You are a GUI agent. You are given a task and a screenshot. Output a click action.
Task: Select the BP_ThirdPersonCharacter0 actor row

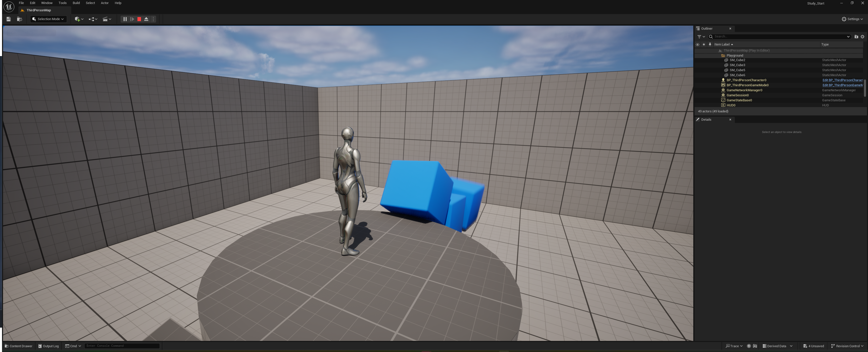coord(779,80)
